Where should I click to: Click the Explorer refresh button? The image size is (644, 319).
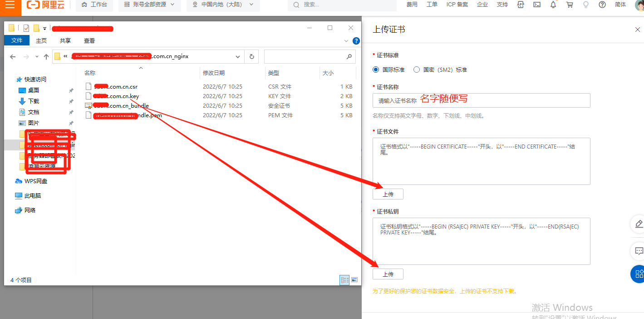pyautogui.click(x=251, y=57)
